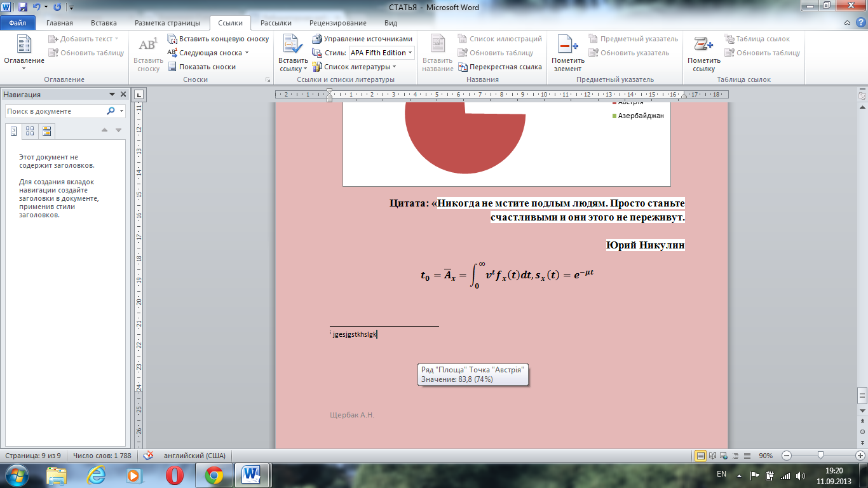Open the Сноски dialog launcher

point(268,80)
